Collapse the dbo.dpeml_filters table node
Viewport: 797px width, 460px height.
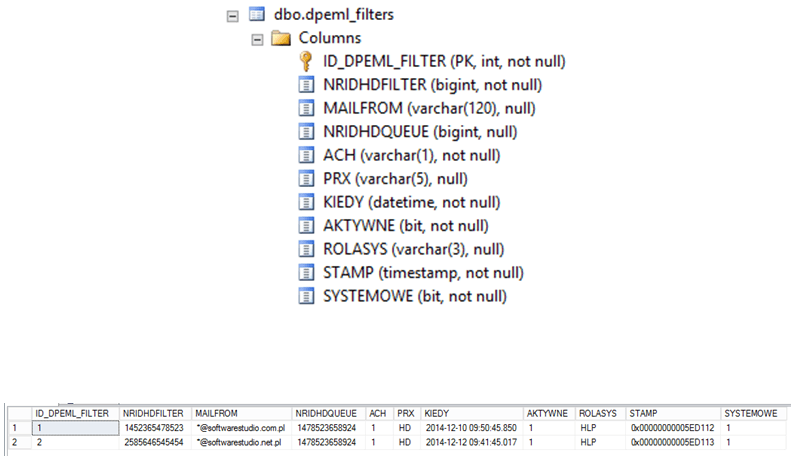[232, 17]
